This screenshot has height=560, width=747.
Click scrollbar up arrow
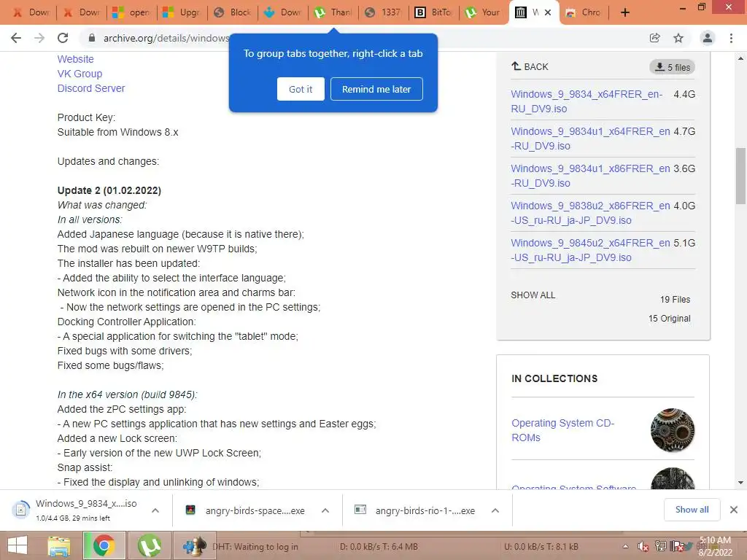pos(740,58)
